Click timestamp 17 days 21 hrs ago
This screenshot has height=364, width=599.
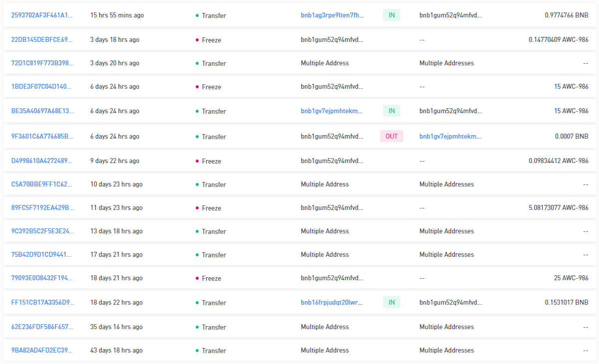tap(116, 255)
